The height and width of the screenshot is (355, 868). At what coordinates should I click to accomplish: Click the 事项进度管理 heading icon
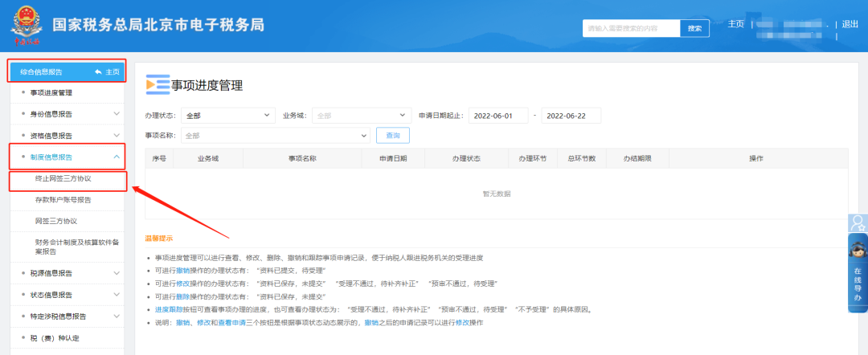pyautogui.click(x=158, y=84)
